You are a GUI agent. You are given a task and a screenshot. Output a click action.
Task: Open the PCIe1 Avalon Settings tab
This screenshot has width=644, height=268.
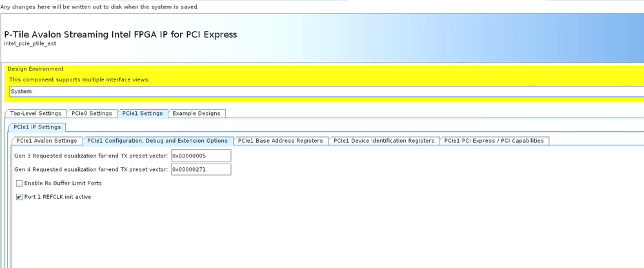tap(47, 141)
